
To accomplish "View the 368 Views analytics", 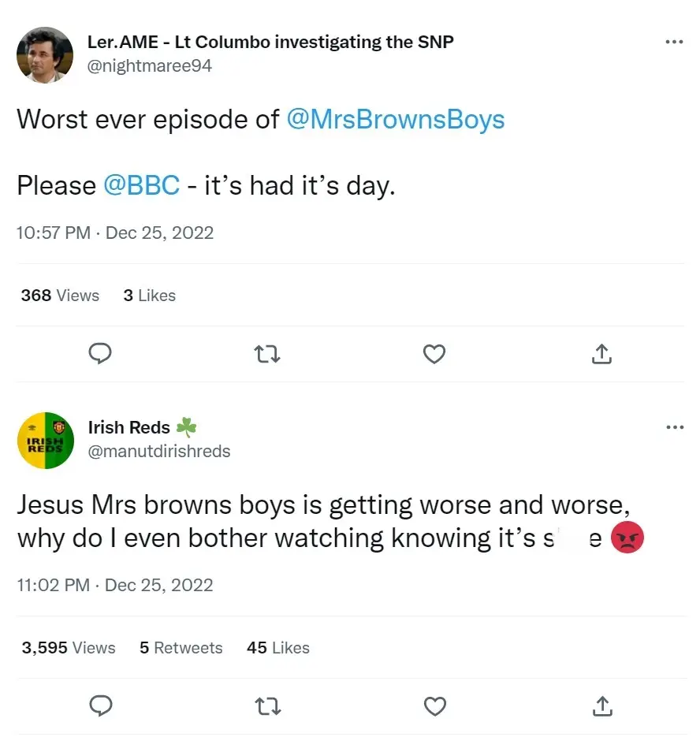I will [58, 296].
